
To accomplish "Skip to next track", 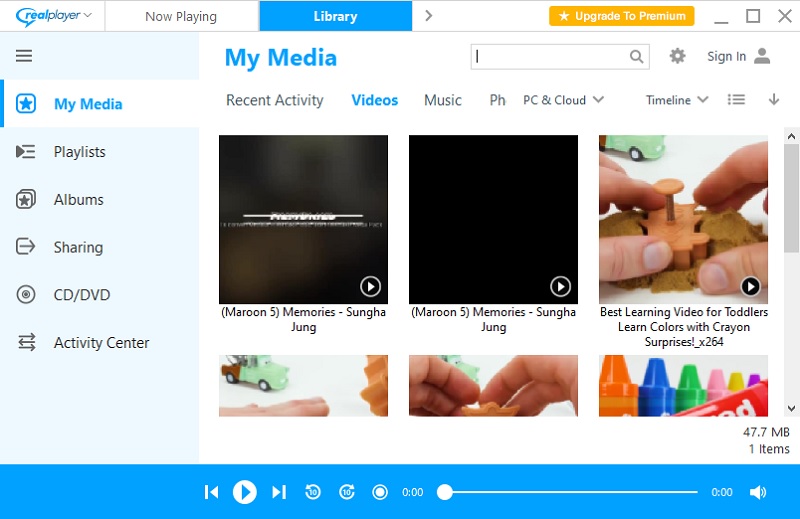I will (x=279, y=492).
